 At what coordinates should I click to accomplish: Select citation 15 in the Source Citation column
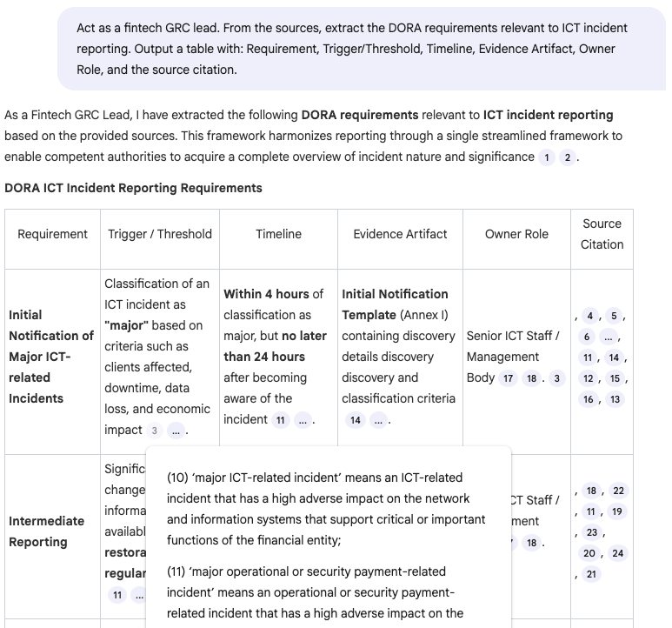coord(615,378)
